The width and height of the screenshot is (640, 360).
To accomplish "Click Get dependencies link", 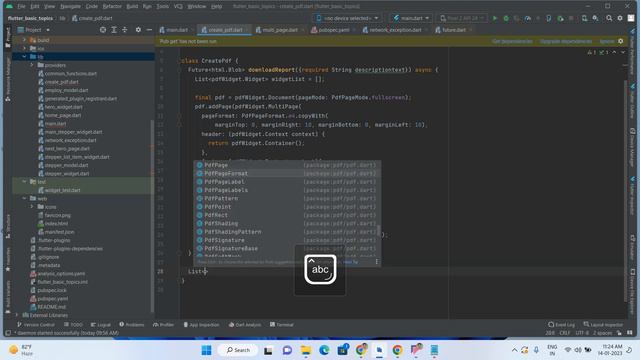I will pos(512,41).
